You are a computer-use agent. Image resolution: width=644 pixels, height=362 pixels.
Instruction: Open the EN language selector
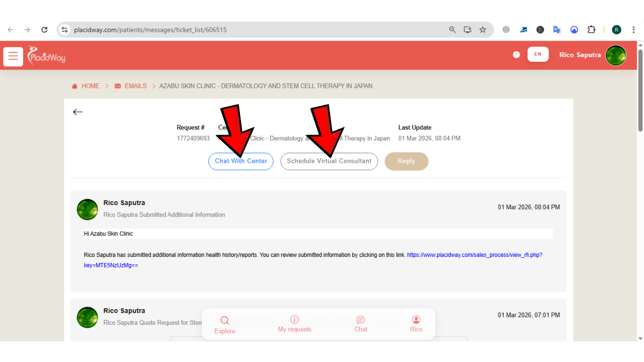click(x=538, y=54)
